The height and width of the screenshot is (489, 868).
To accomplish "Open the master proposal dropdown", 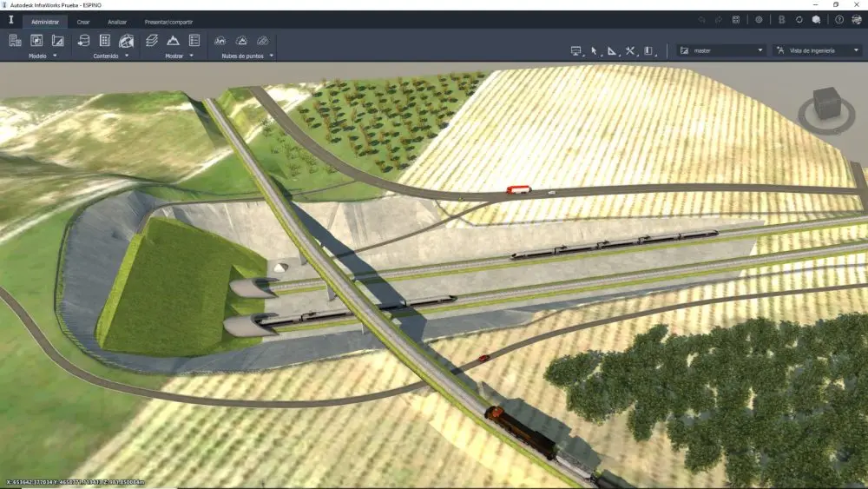I will pos(721,50).
